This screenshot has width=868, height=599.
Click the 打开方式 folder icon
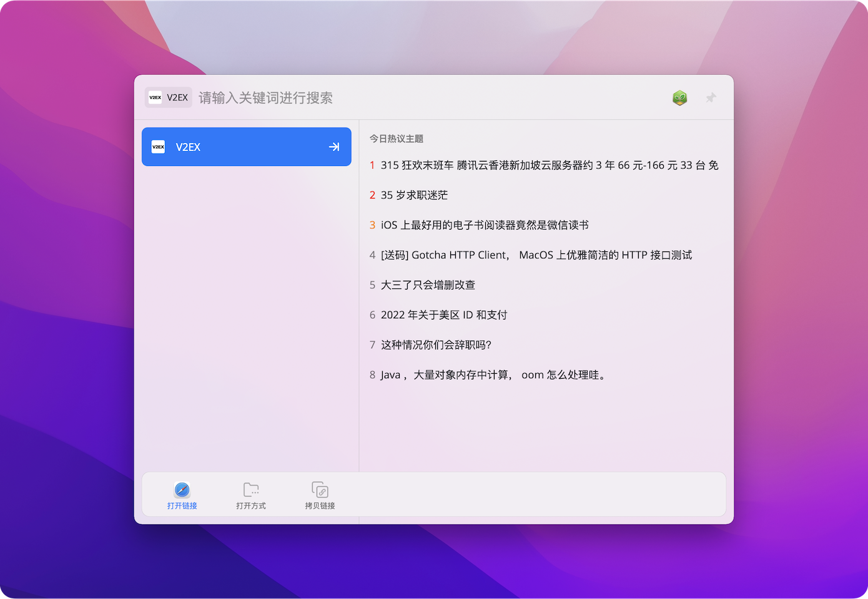pyautogui.click(x=251, y=490)
